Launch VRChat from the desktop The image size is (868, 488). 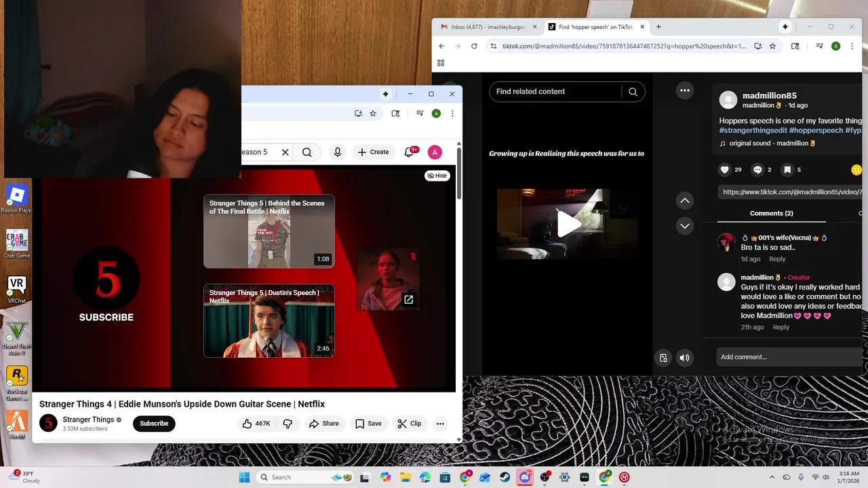pyautogui.click(x=16, y=289)
